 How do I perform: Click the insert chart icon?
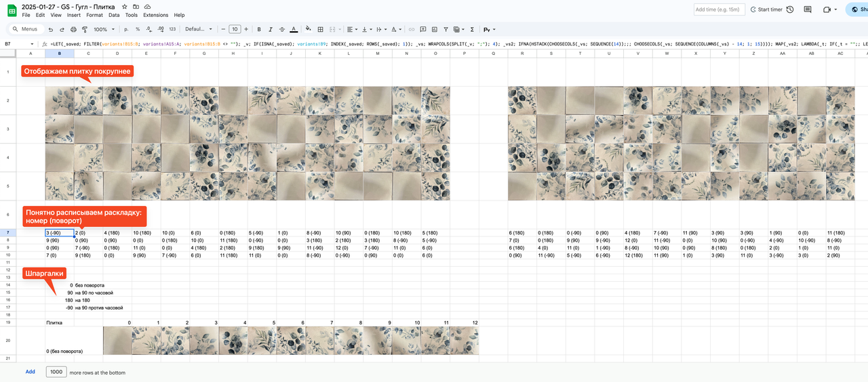(435, 29)
